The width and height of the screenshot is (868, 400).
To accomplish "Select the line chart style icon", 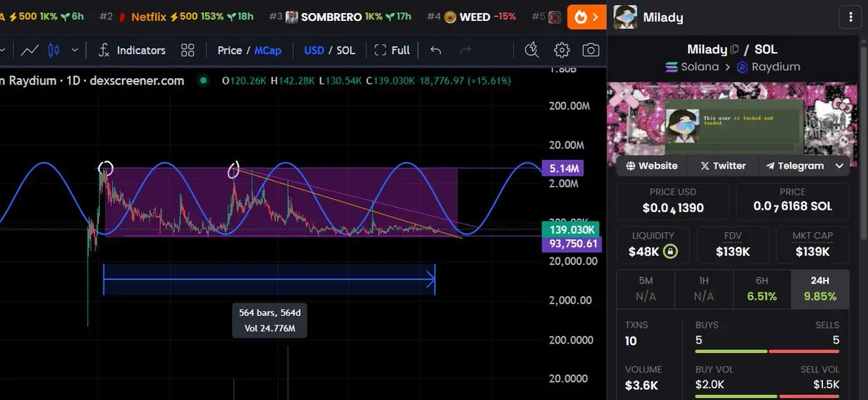I will 30,50.
